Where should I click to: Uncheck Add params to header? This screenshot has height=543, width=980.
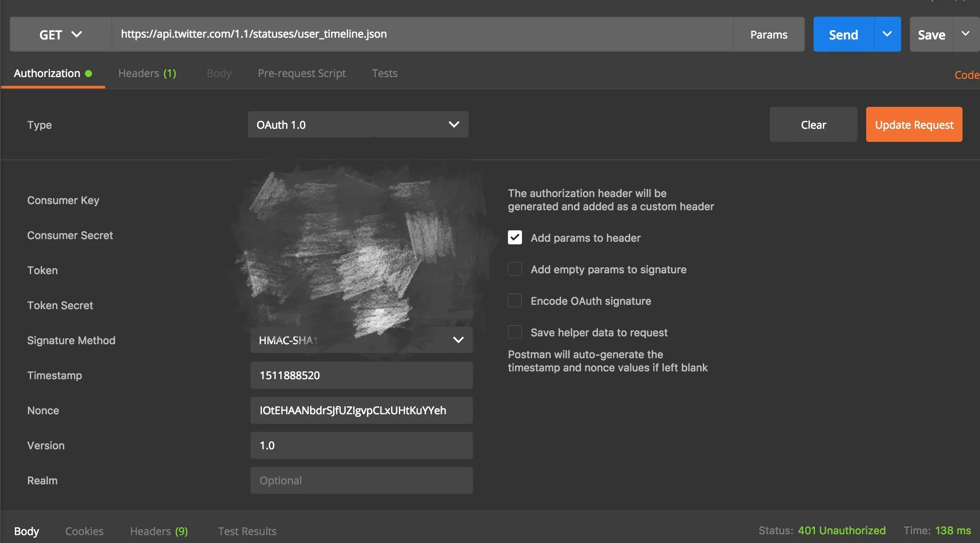[515, 238]
